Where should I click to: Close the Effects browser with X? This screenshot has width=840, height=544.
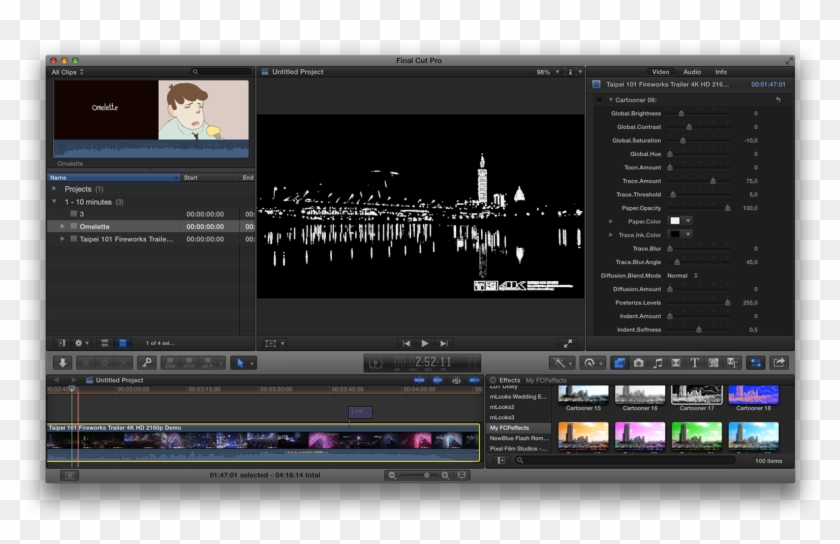[493, 380]
